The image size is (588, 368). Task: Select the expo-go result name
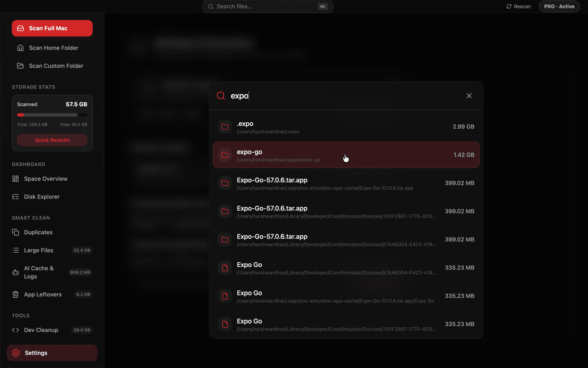coord(249,152)
